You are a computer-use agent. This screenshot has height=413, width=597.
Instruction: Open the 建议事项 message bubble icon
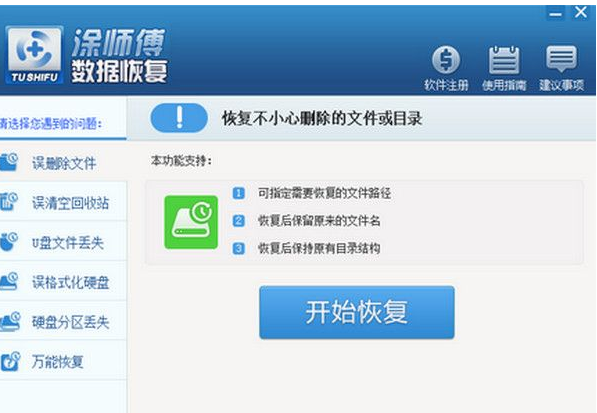pyautogui.click(x=561, y=59)
